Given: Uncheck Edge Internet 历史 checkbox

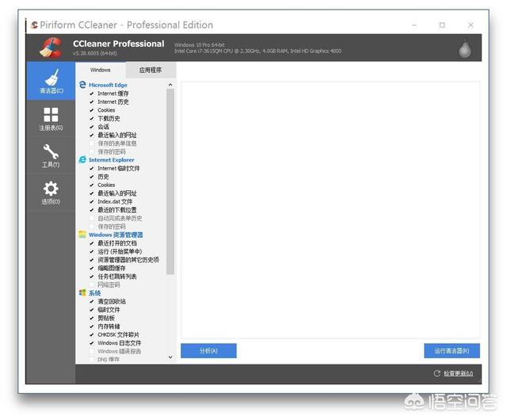Looking at the screenshot, I should (x=92, y=102).
